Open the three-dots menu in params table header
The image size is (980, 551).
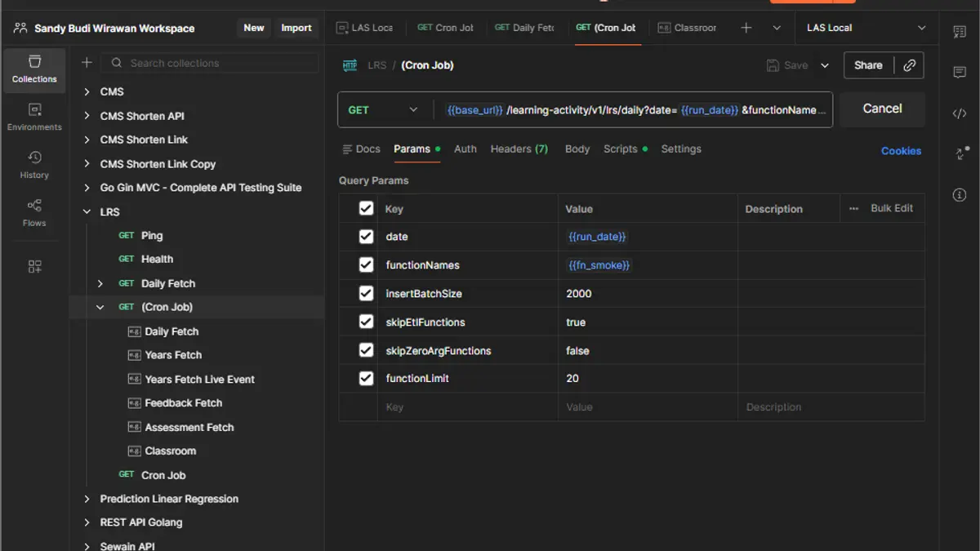click(853, 209)
